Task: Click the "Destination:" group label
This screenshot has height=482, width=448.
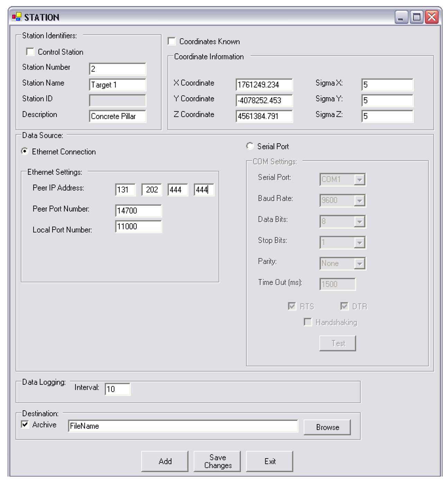Action: (x=40, y=413)
